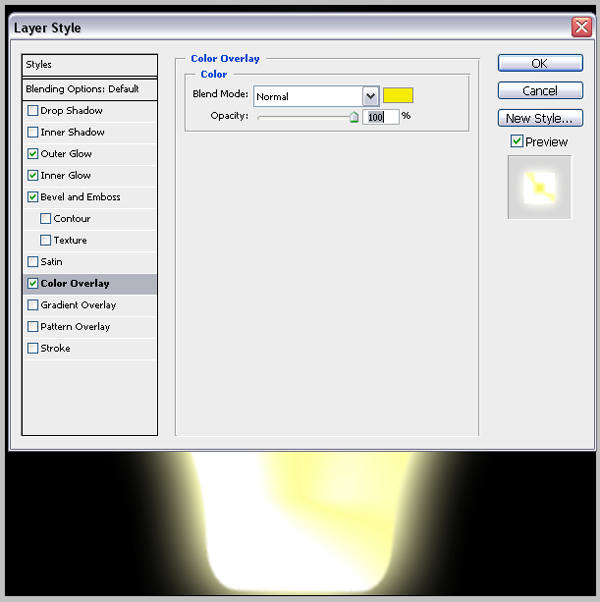Click the Opacity slider handle
600x602 pixels.
354,117
